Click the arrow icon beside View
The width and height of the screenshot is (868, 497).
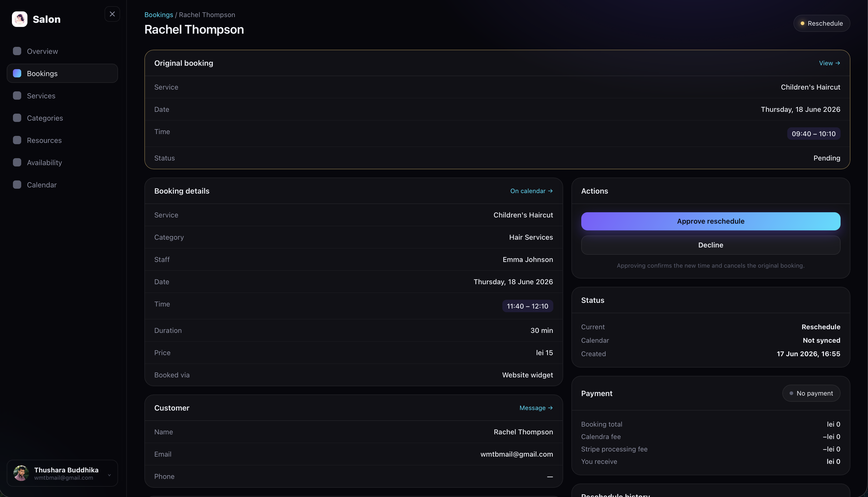838,63
